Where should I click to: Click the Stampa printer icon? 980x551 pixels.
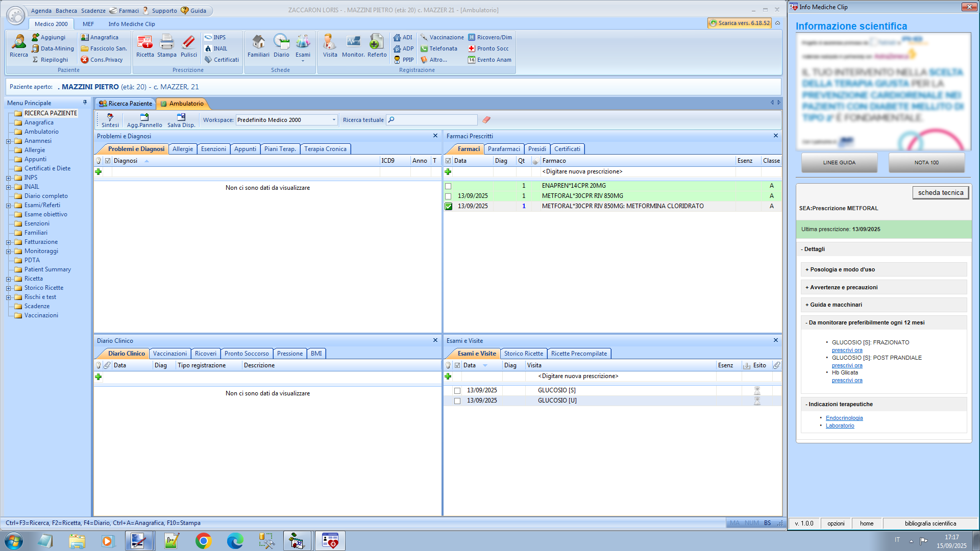167,46
